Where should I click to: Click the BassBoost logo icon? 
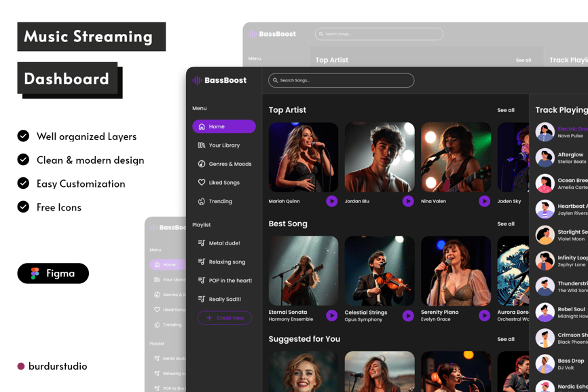197,80
